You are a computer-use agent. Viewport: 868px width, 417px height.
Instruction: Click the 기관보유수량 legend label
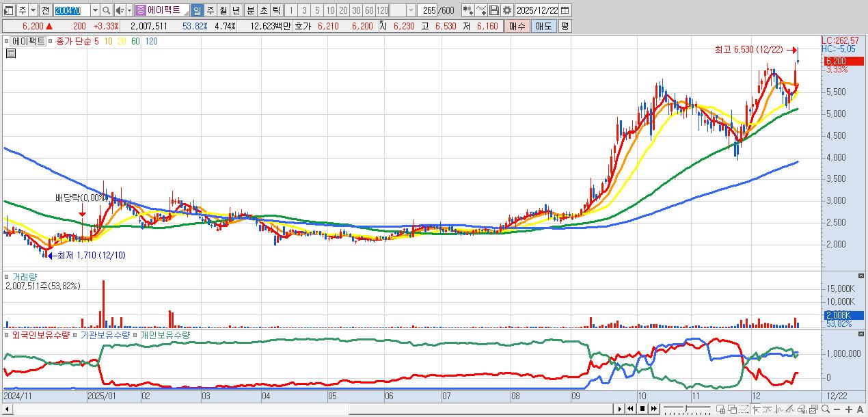[x=105, y=336]
